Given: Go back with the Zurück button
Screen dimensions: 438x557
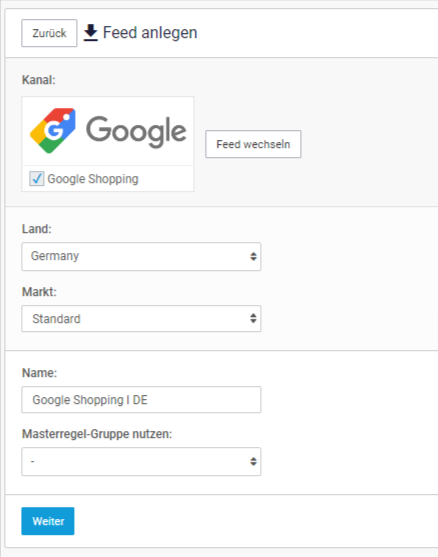Looking at the screenshot, I should [49, 33].
